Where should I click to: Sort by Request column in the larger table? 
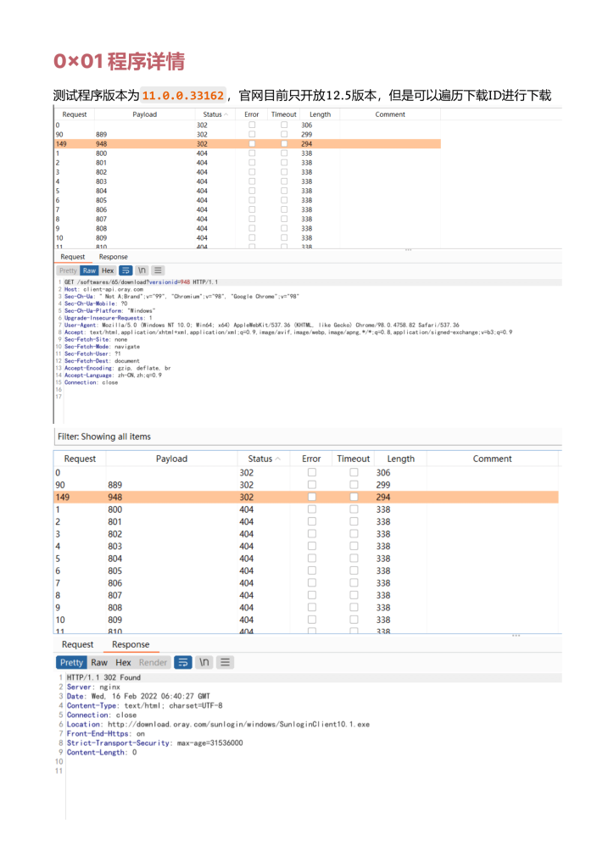tap(80, 459)
